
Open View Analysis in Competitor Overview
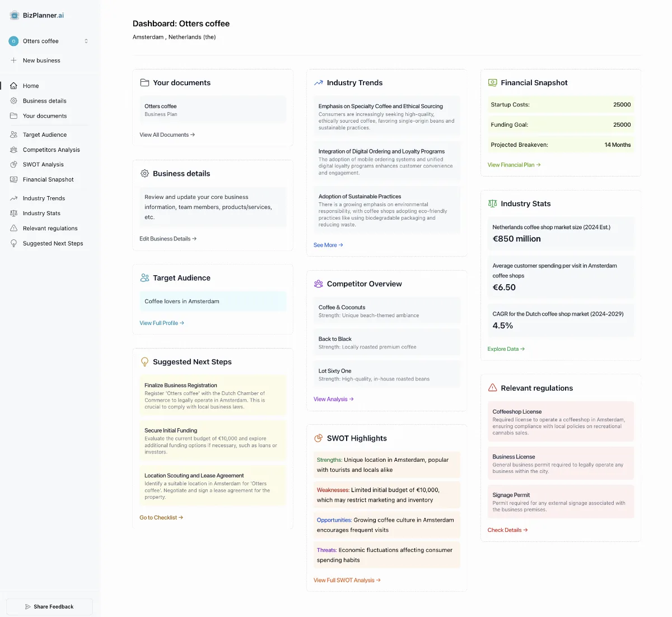point(334,400)
